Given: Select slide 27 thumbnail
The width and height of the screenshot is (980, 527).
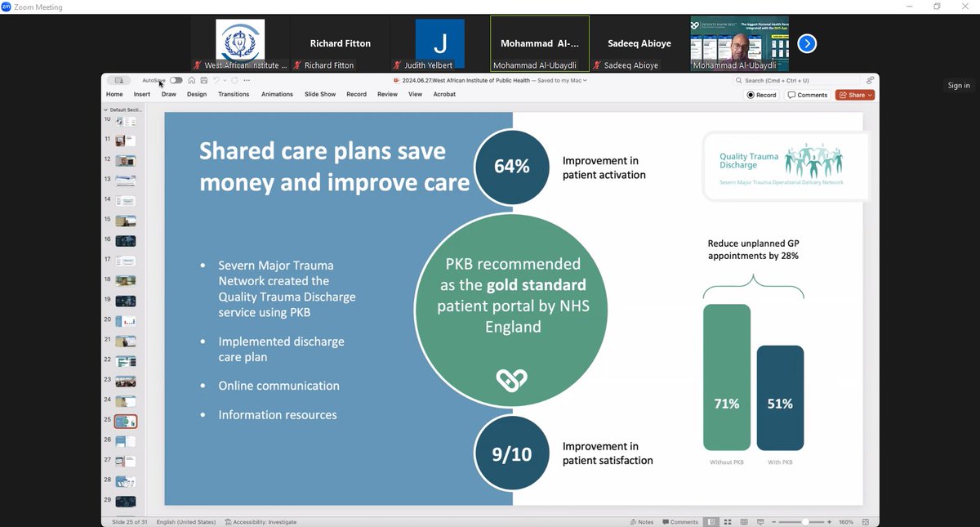Looking at the screenshot, I should (x=126, y=462).
